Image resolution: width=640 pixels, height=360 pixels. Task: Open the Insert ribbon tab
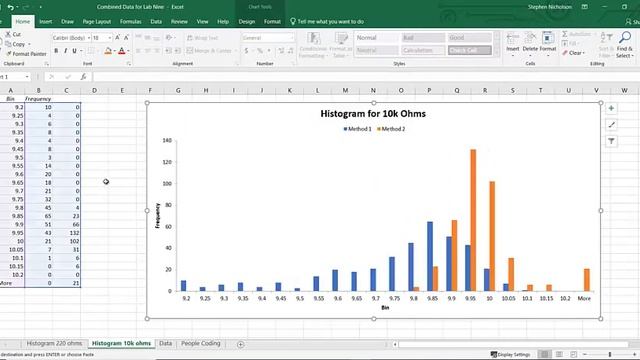(46, 22)
